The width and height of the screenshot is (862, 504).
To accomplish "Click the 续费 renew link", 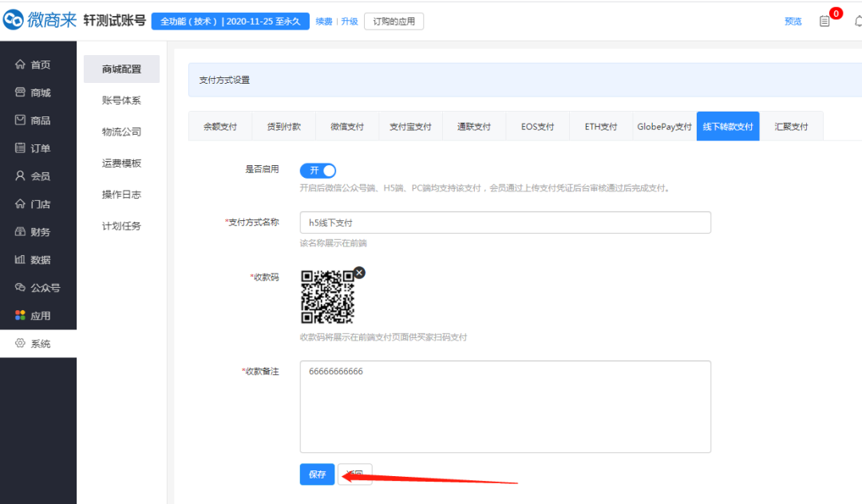I will pos(324,22).
